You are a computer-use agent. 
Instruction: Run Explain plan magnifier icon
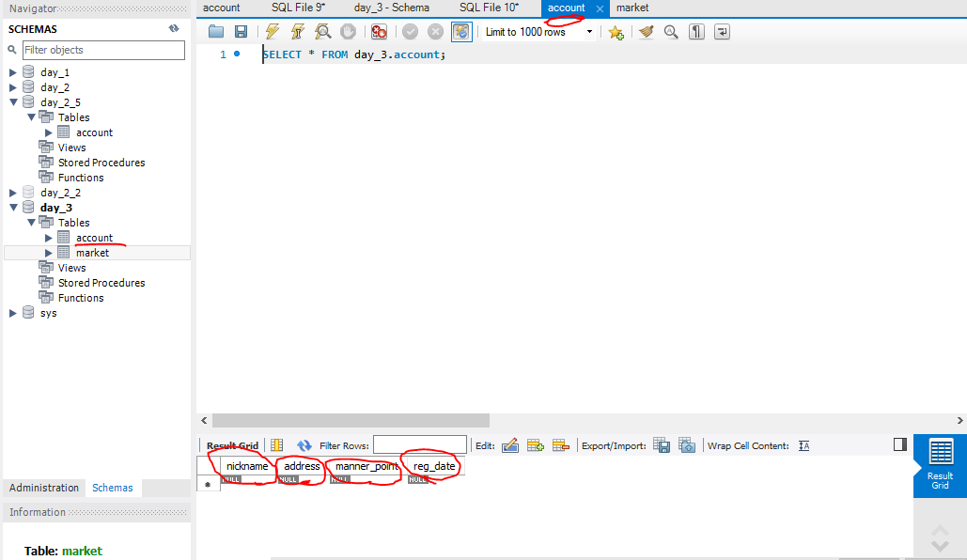tap(322, 31)
